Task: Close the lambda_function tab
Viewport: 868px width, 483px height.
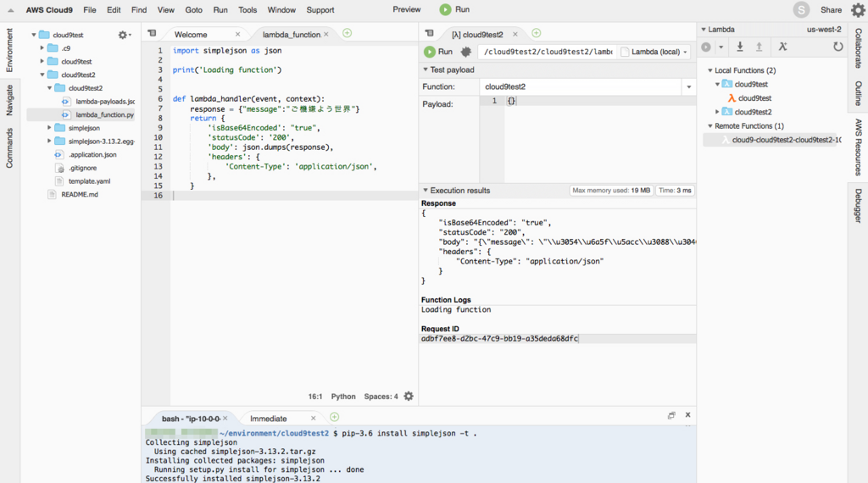Action: pyautogui.click(x=326, y=34)
